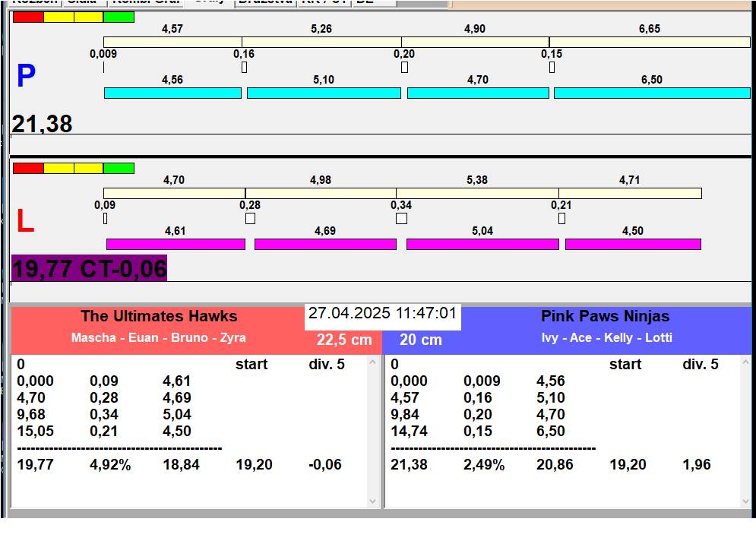Image resolution: width=756 pixels, height=544 pixels.
Task: Click The Ultimates Hawks team header
Action: pyautogui.click(x=159, y=317)
